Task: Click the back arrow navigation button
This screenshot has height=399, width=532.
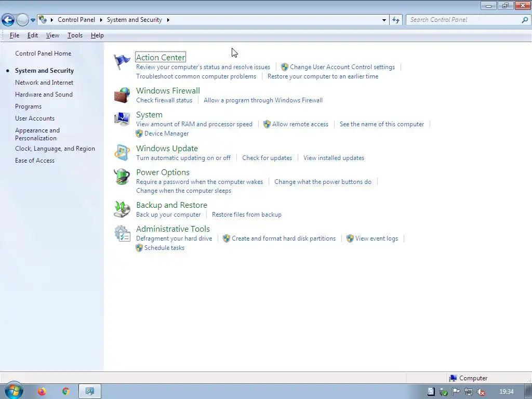Action: click(8, 20)
